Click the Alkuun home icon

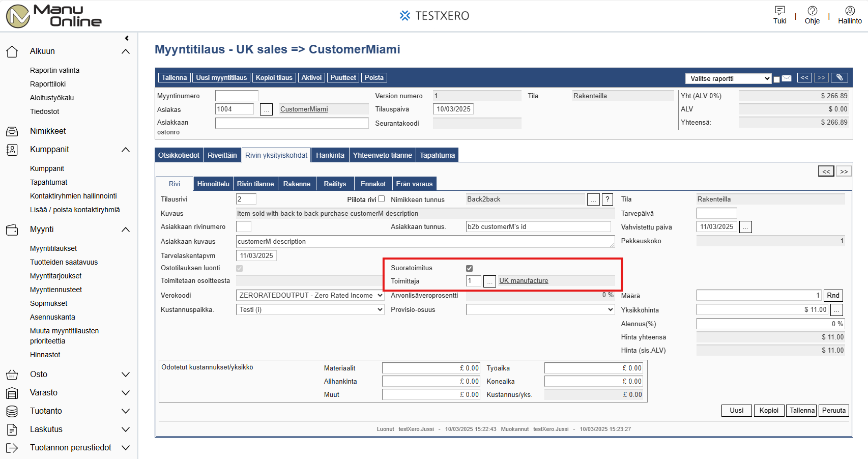(12, 51)
